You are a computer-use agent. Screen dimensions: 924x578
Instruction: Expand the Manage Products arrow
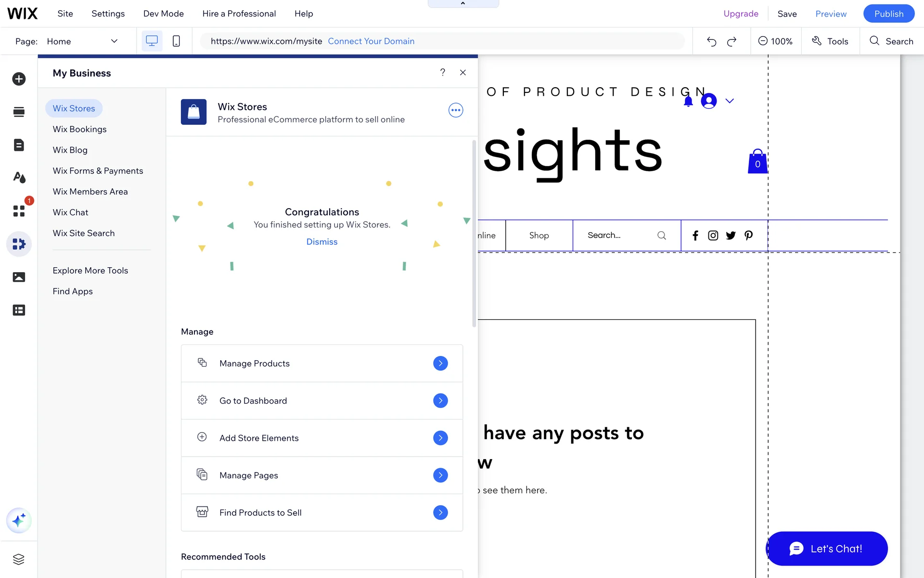pyautogui.click(x=440, y=363)
